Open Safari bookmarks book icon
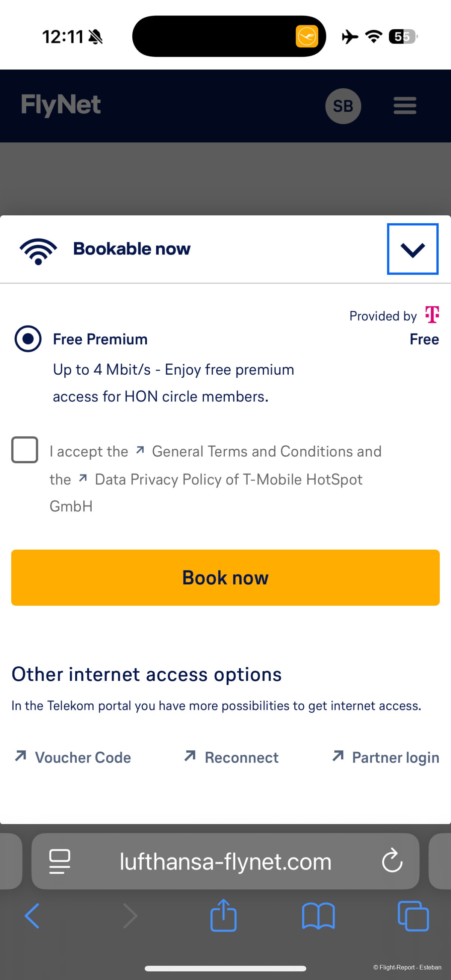This screenshot has width=451, height=980. click(x=318, y=916)
